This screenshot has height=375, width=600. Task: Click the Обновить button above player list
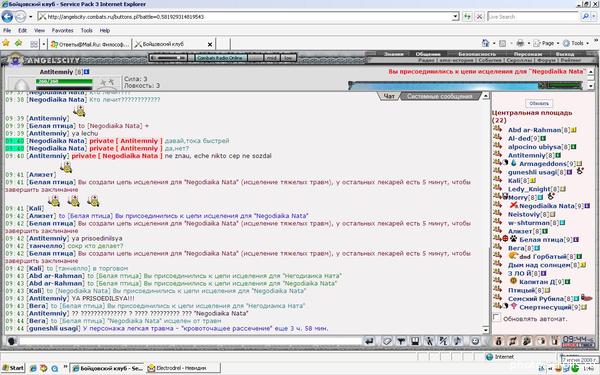(x=539, y=103)
